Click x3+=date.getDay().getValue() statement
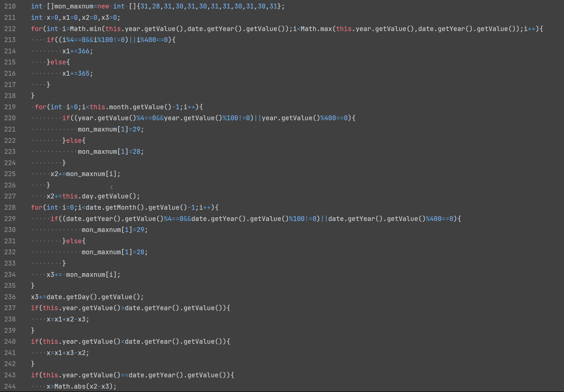This screenshot has height=392, width=564. 87,297
